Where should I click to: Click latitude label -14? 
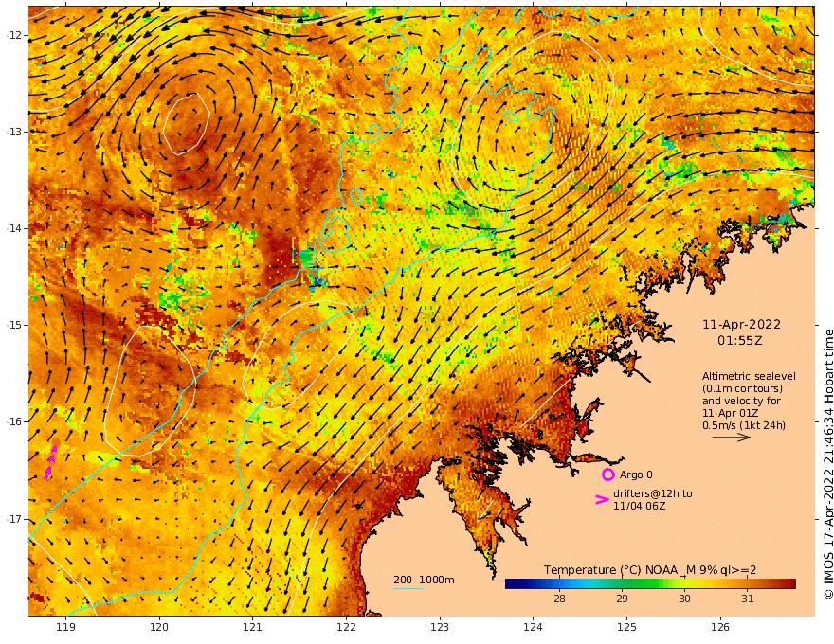click(14, 228)
